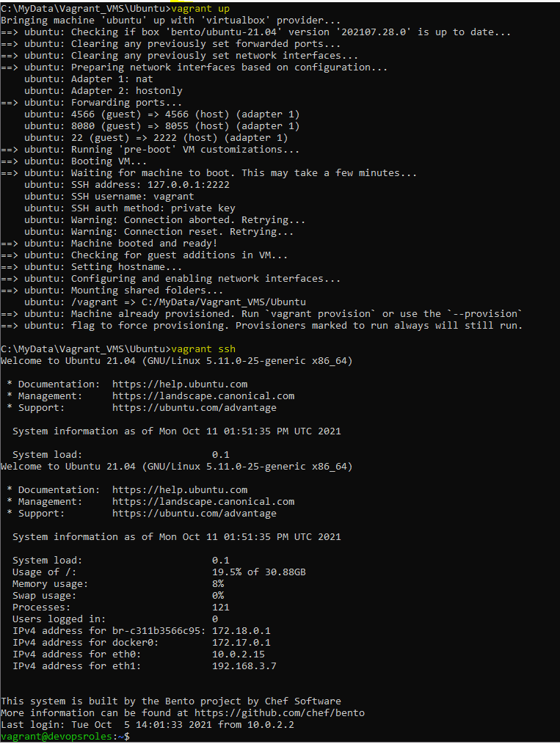
Task: Click the disk usage value 19.5% of 30.88GB
Action: coord(258,572)
